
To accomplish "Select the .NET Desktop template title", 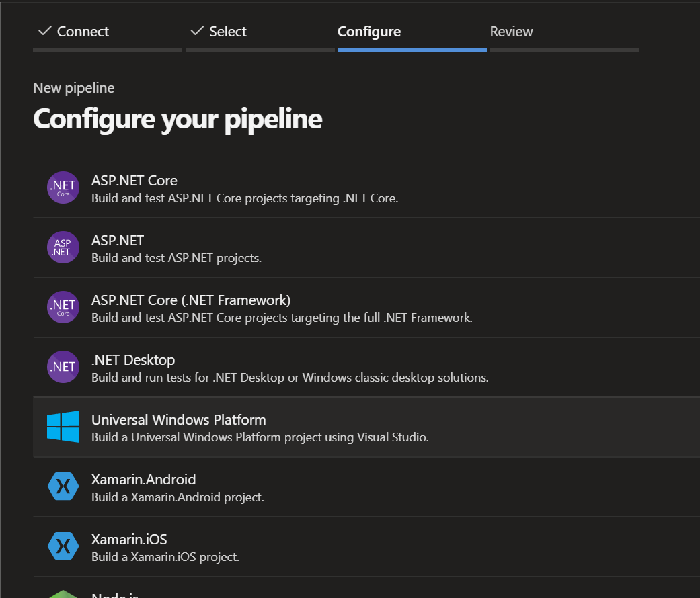I will 133,360.
